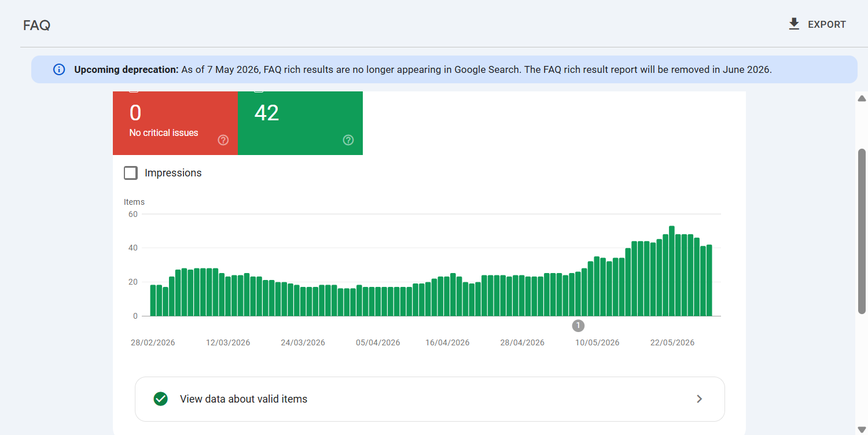This screenshot has height=435, width=868.
Task: Click the y-axis 40 value
Action: click(x=133, y=248)
